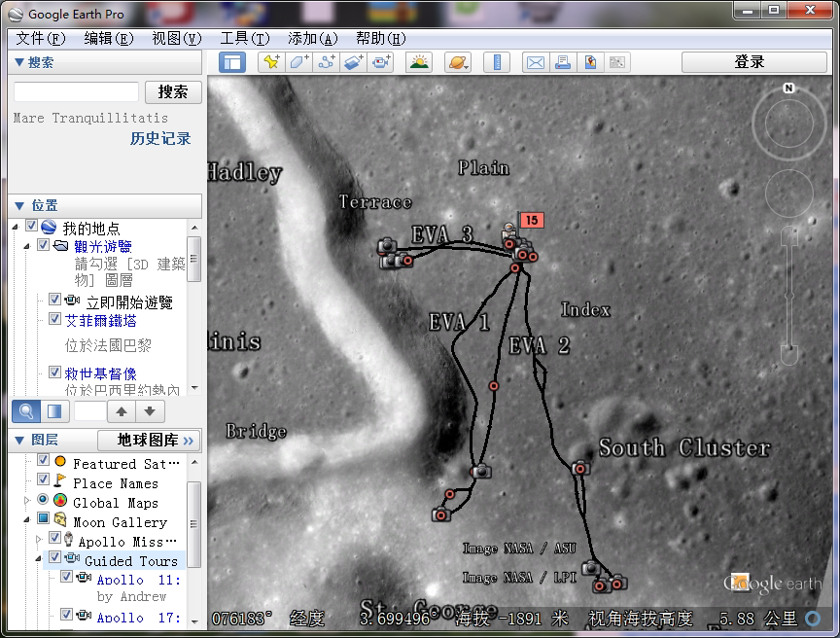Open Apollo 11 guided tour link
This screenshot has height=638, width=840.
[x=139, y=580]
